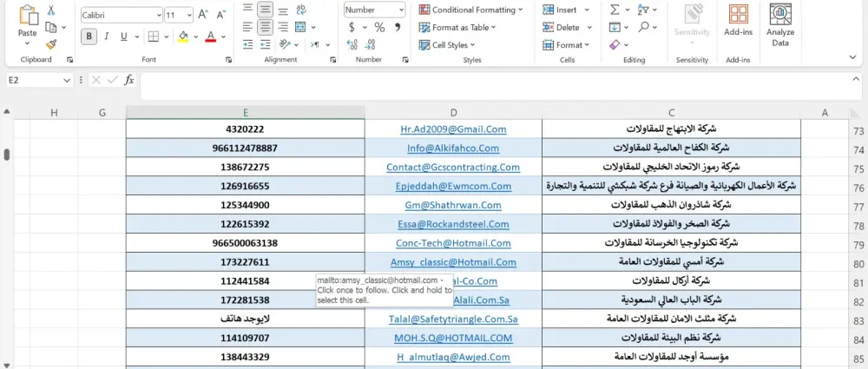Select column E header
Viewport: 868px width, 369px height.
click(246, 113)
